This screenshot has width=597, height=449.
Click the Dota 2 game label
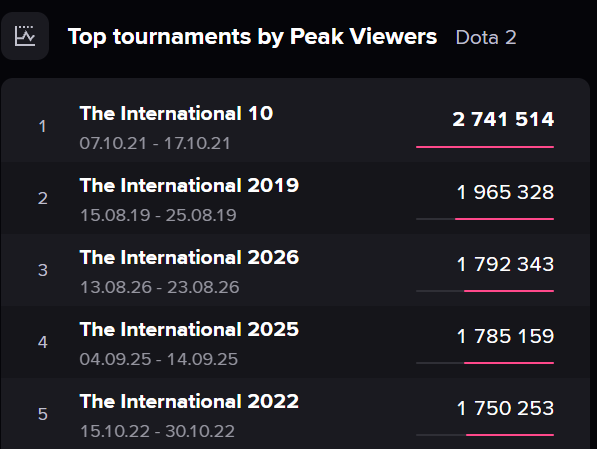point(486,37)
